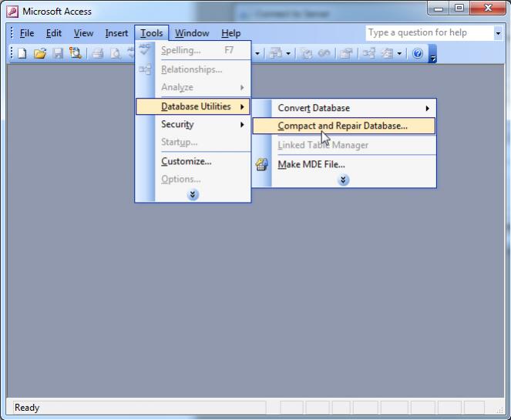This screenshot has width=511, height=420.
Task: Click the Make MDE File menu icon
Action: [262, 164]
